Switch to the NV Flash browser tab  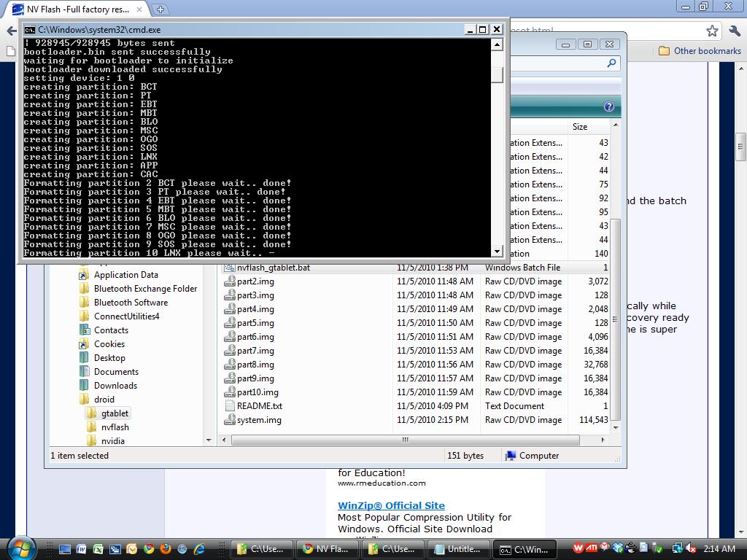coord(77,9)
